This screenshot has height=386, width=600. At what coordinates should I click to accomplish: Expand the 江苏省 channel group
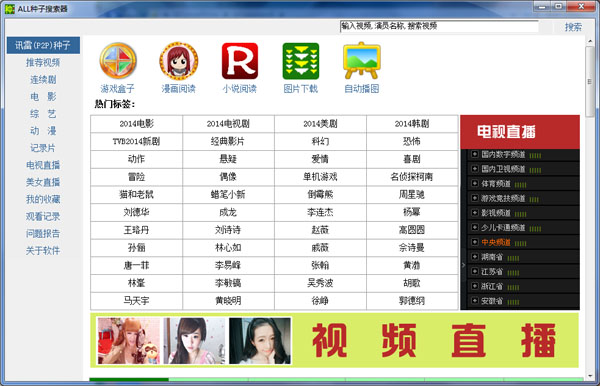[x=475, y=272]
